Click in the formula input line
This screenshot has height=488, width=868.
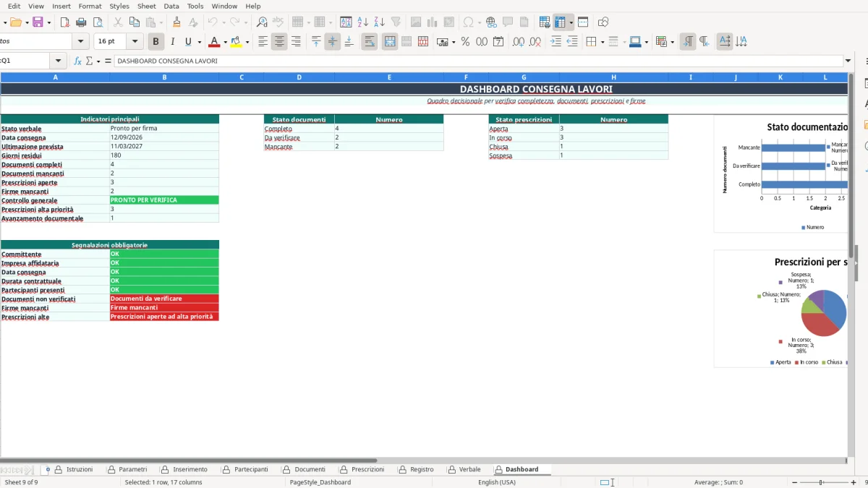point(478,61)
